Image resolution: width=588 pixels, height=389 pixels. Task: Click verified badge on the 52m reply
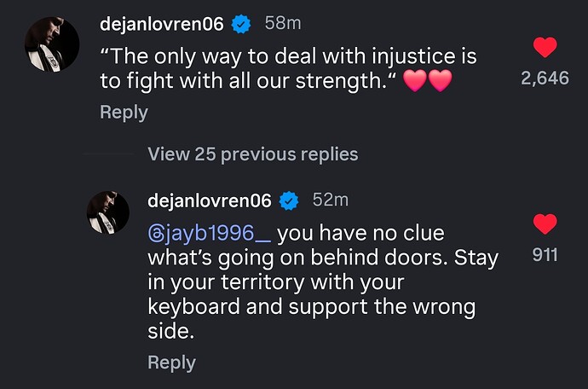290,201
